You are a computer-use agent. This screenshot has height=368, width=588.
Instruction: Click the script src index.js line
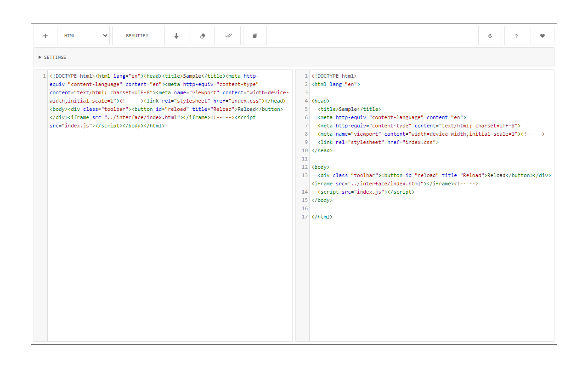[x=365, y=192]
